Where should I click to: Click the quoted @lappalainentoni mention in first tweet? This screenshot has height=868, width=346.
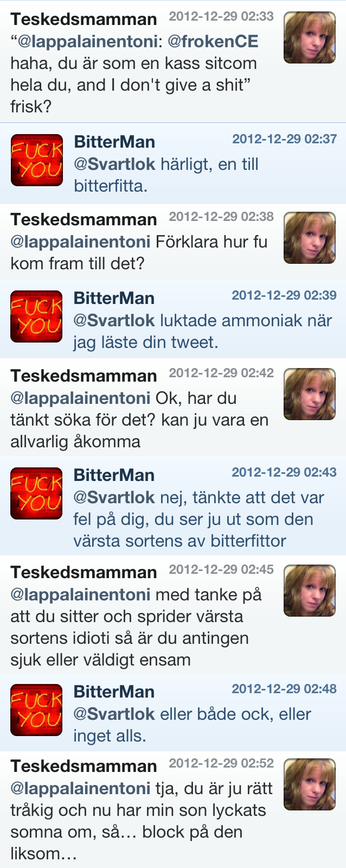point(87,41)
